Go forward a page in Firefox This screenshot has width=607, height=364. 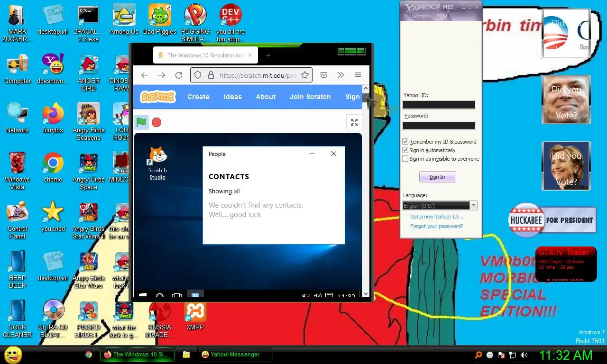(162, 75)
